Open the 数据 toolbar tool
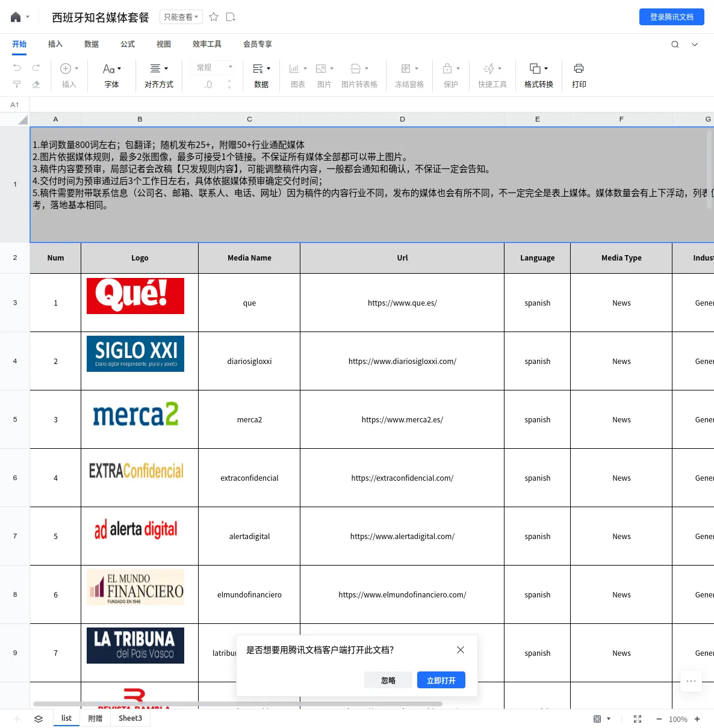This screenshot has width=714, height=728. point(261,76)
